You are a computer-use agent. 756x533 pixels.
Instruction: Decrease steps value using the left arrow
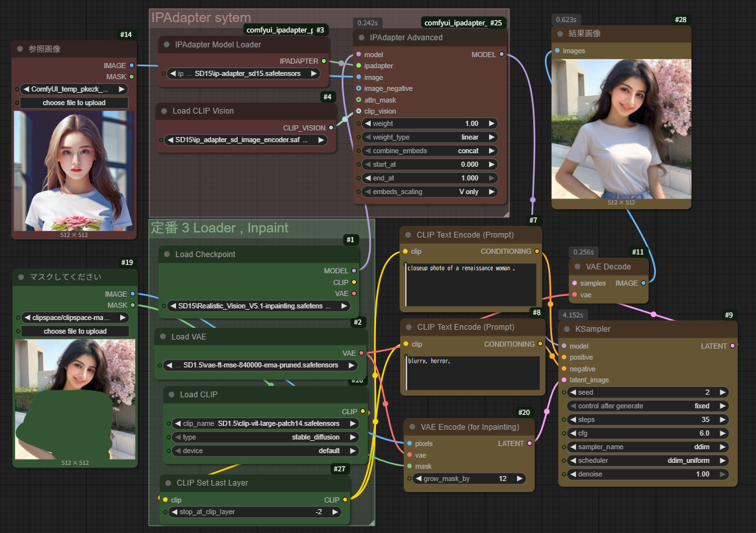pos(573,420)
